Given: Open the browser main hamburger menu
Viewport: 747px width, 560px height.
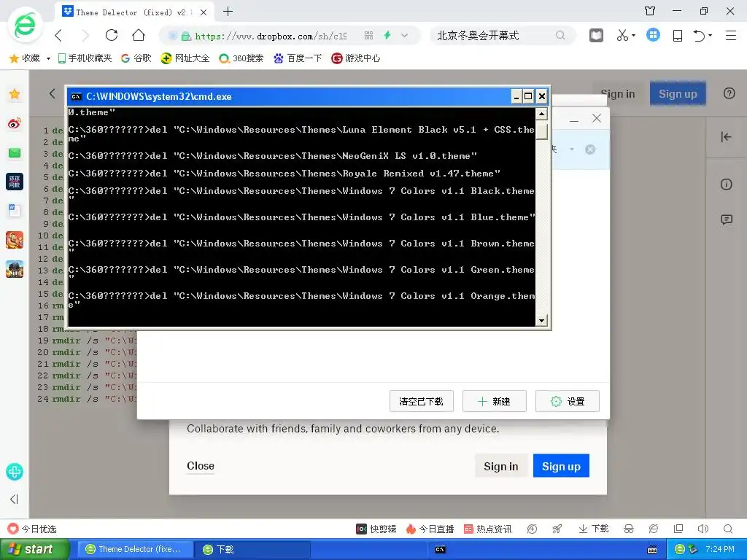Looking at the screenshot, I should pyautogui.click(x=731, y=36).
